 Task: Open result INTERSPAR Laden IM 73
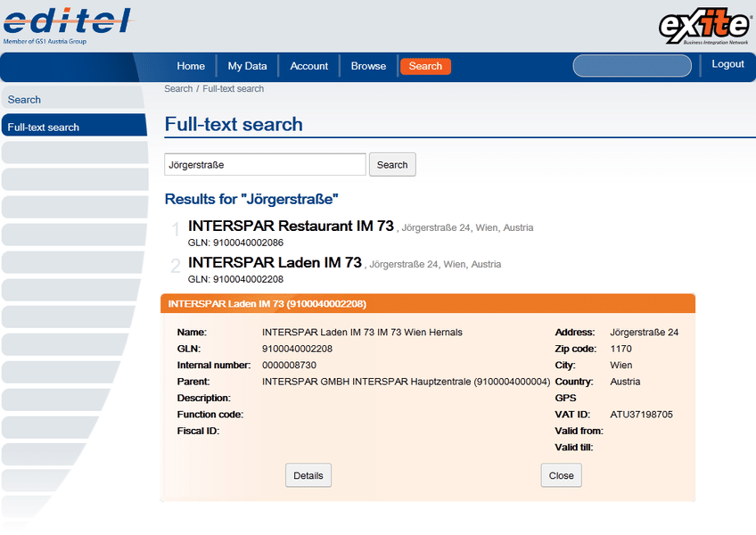point(275,262)
